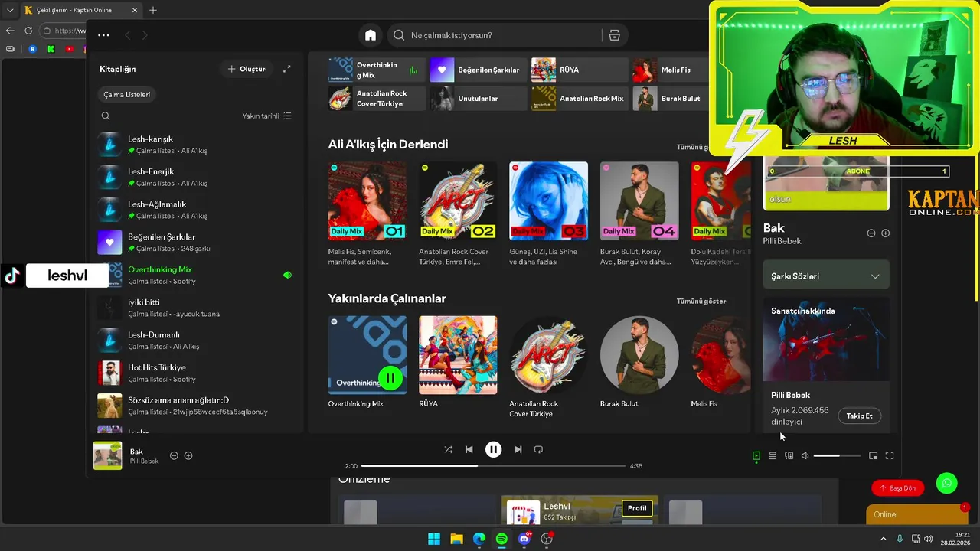Screen dimensions: 980x551
Task: Expand library with the diagonal arrows icon
Action: tap(287, 69)
